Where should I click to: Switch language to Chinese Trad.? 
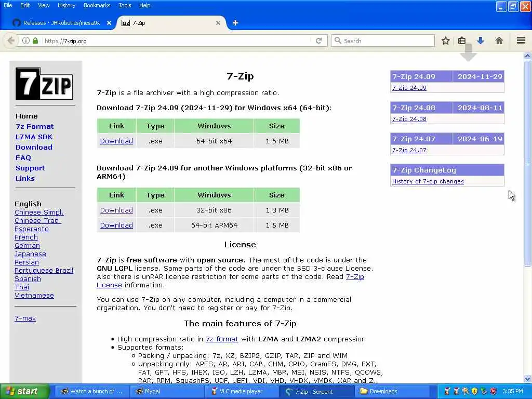click(x=37, y=220)
